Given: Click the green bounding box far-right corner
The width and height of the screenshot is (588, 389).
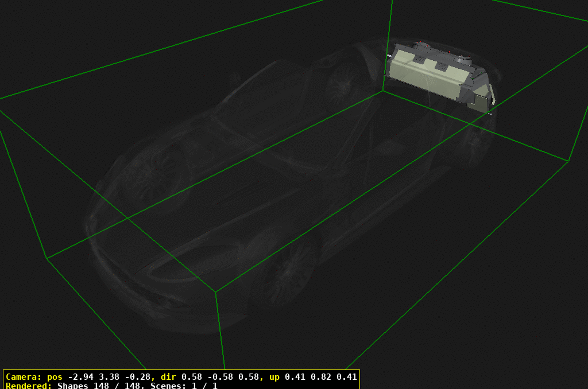Looking at the screenshot, I should [568, 161].
